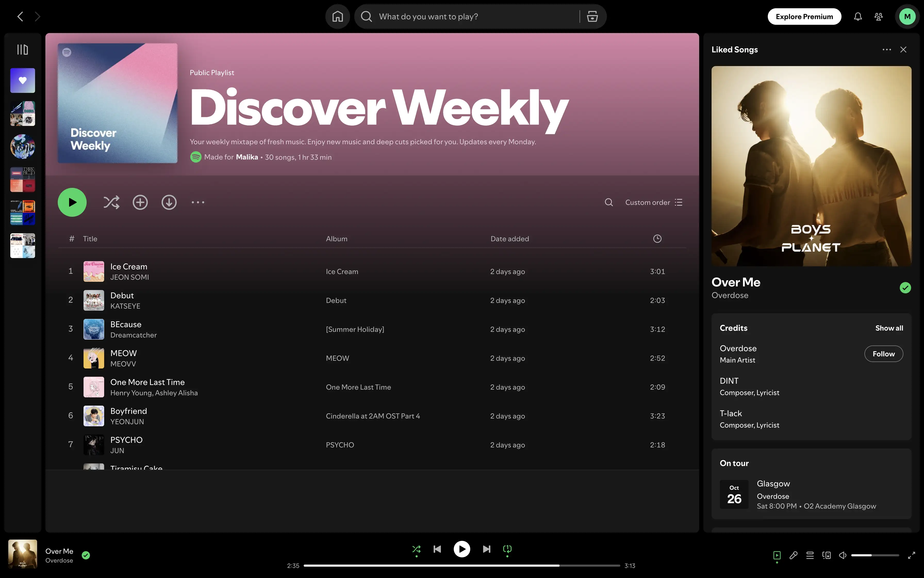Click Boyfriend track cover thumbnail
This screenshot has height=578, width=924.
(94, 416)
